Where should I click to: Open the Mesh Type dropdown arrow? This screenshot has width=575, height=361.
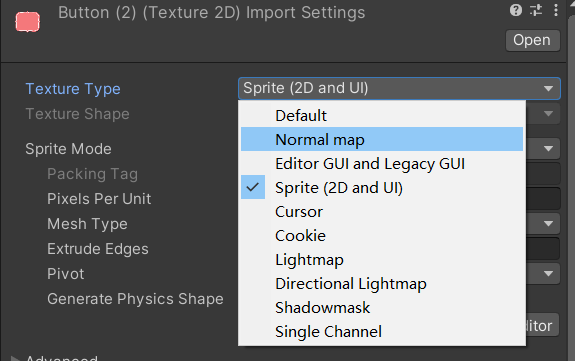pyautogui.click(x=548, y=223)
